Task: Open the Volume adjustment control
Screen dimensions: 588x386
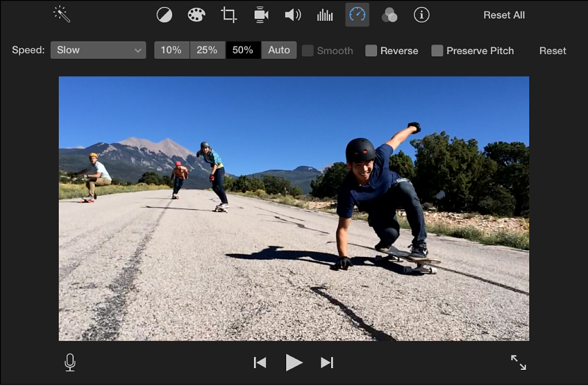Action: 293,15
